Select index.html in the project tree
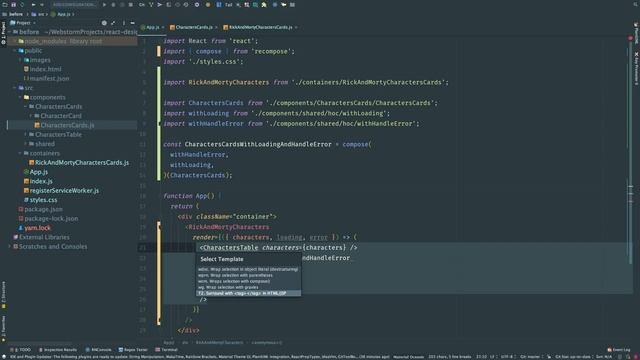The width and height of the screenshot is (640, 360). 42,69
